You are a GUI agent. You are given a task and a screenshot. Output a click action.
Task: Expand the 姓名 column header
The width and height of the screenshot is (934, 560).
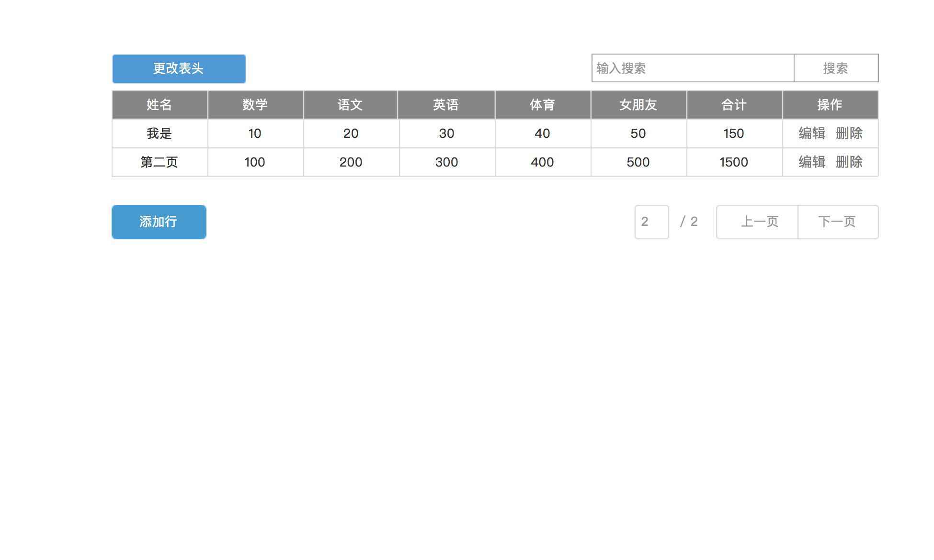[x=160, y=105]
